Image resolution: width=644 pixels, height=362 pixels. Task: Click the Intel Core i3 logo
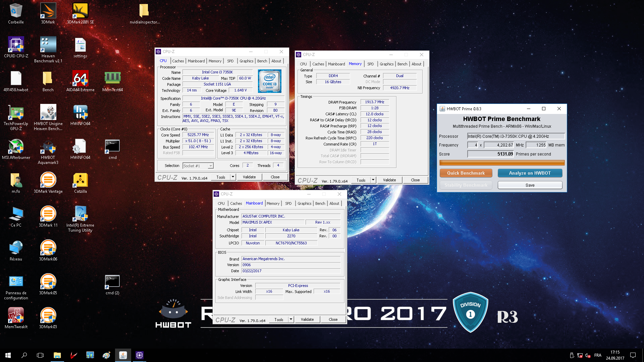pos(270,81)
